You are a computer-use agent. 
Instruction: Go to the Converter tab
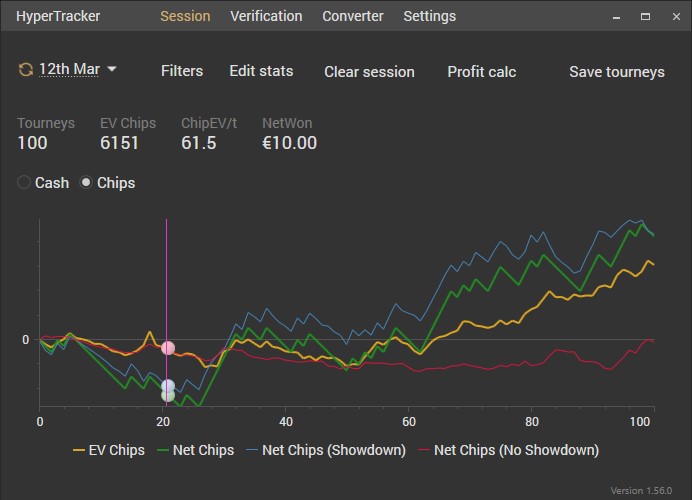click(x=353, y=16)
